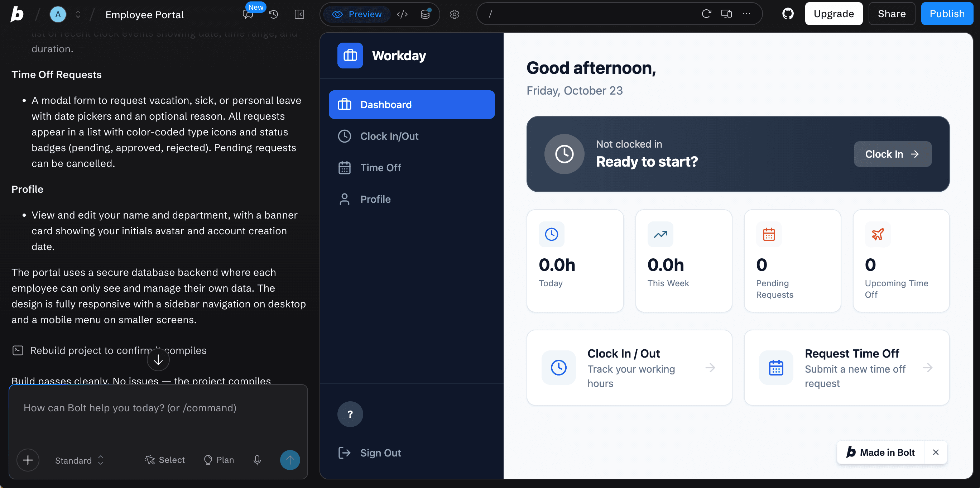Switch to the code view tab

(402, 14)
